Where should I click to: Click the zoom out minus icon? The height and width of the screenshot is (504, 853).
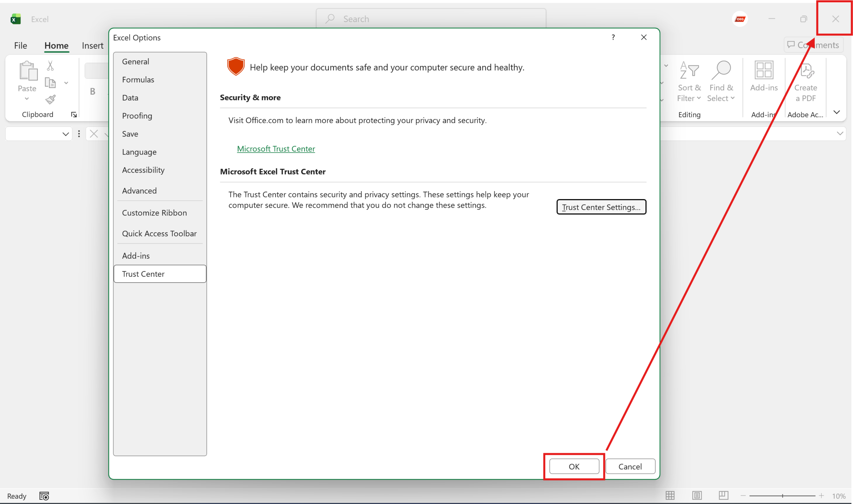click(743, 496)
